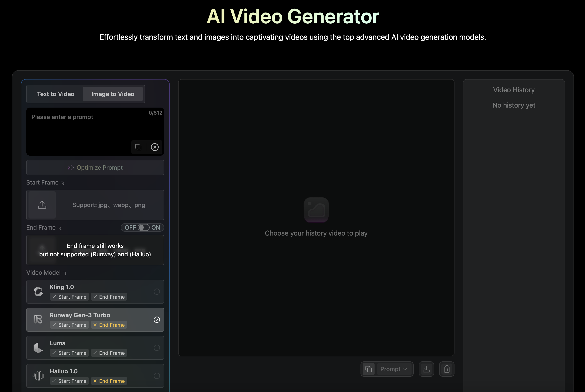Click the Hailuo 1.0 waveform icon
585x392 pixels.
tap(38, 375)
